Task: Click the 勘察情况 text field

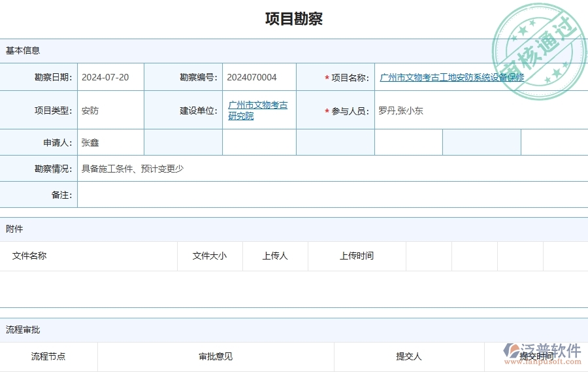Action: 327,169
